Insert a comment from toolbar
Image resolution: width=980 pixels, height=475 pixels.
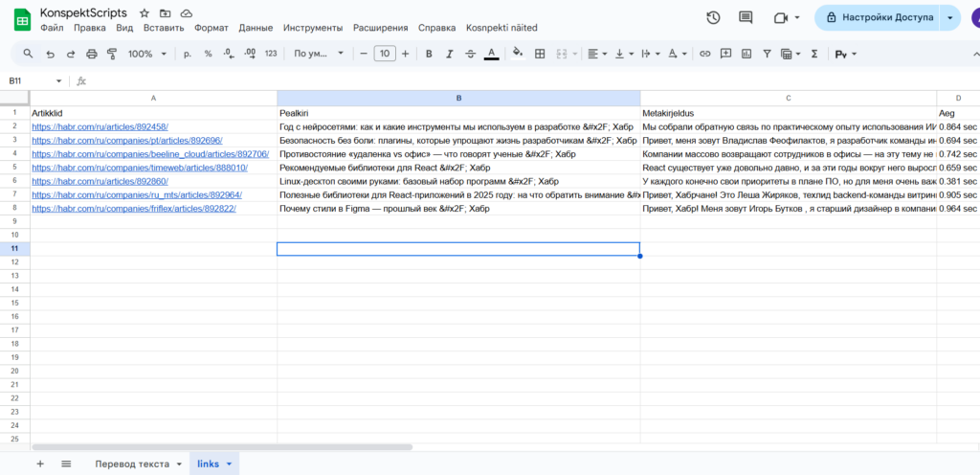(725, 54)
